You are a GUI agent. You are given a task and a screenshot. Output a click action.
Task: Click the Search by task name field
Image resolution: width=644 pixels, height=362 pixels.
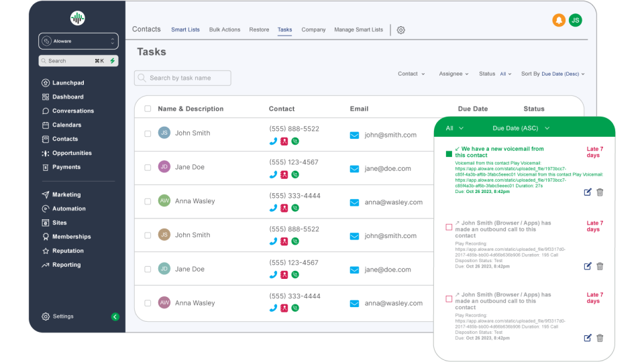pyautogui.click(x=182, y=78)
